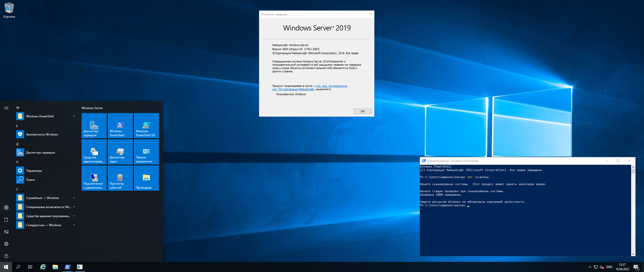
Task: Jump to letter С in app list
Action: (17, 189)
